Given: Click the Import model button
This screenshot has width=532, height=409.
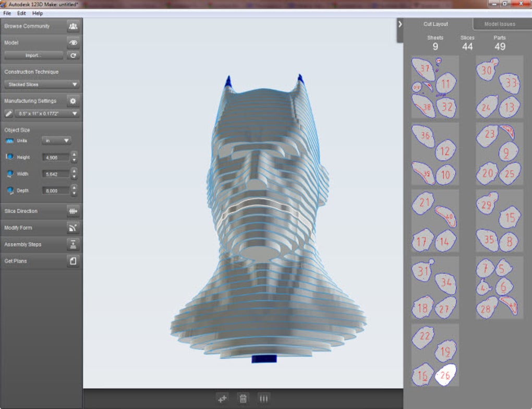Looking at the screenshot, I should 33,55.
